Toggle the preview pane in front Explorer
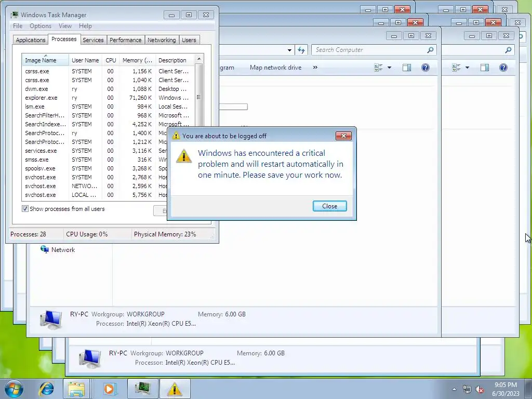532x399 pixels. click(x=407, y=68)
